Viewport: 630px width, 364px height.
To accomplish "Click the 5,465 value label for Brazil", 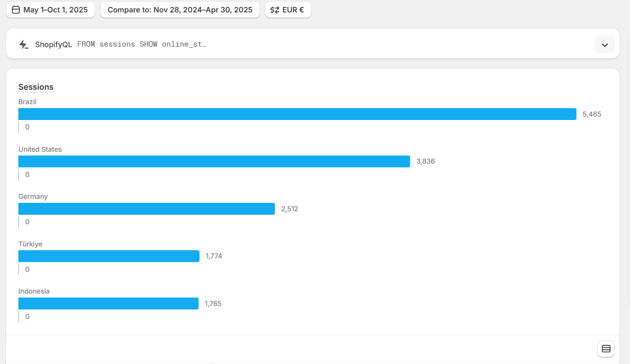I will (x=592, y=114).
